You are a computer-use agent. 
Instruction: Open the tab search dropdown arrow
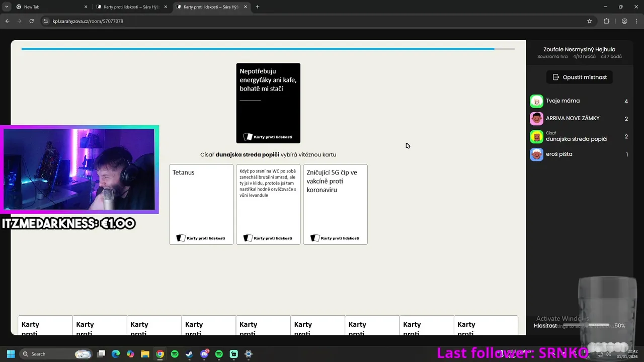click(x=7, y=7)
